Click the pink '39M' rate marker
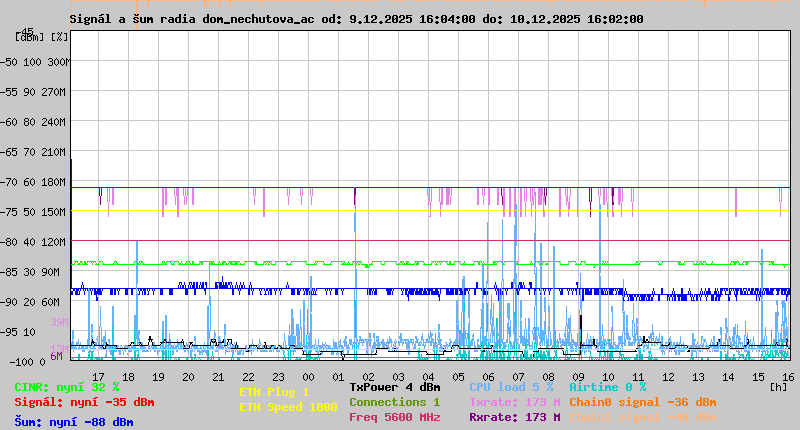The image size is (800, 430). pos(60,322)
